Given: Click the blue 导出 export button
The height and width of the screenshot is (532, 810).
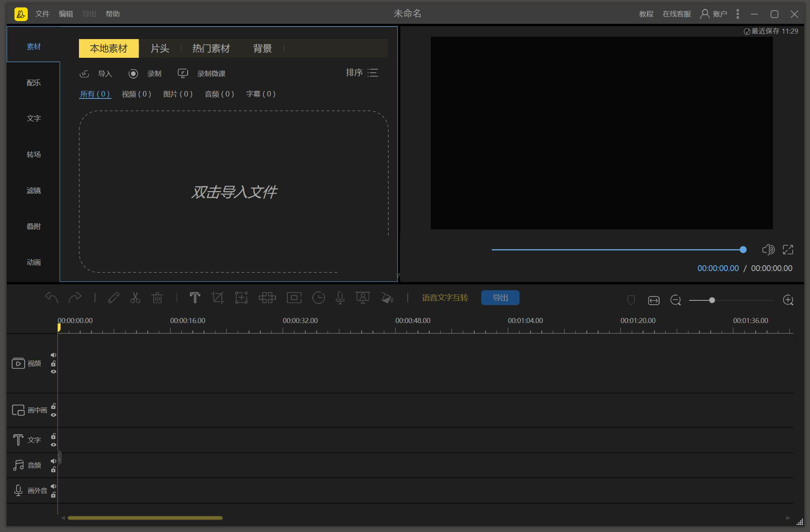Looking at the screenshot, I should point(500,298).
